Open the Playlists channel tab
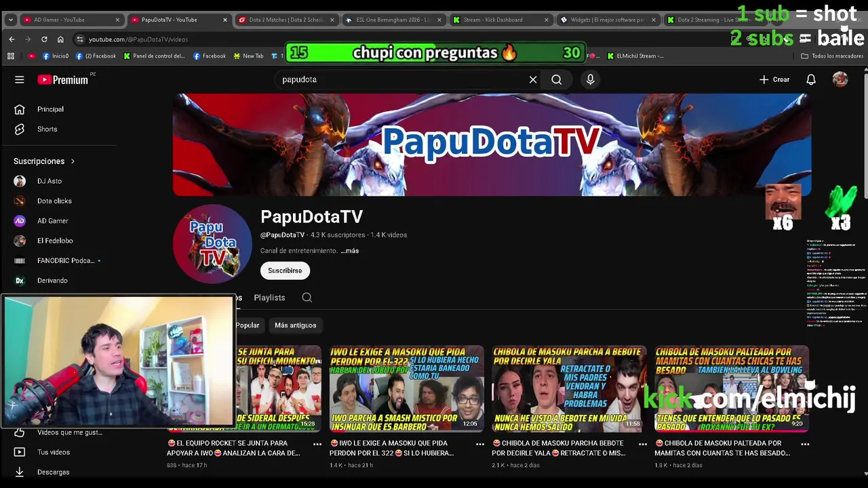This screenshot has width=868, height=488. coord(269,298)
